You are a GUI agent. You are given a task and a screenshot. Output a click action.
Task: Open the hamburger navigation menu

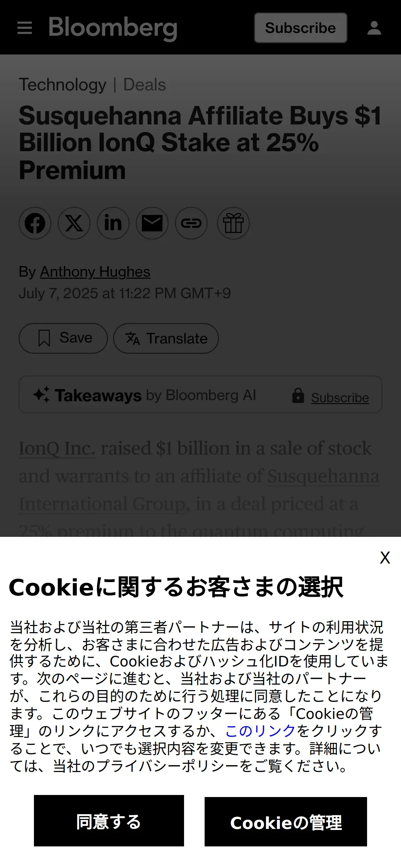pyautogui.click(x=25, y=28)
